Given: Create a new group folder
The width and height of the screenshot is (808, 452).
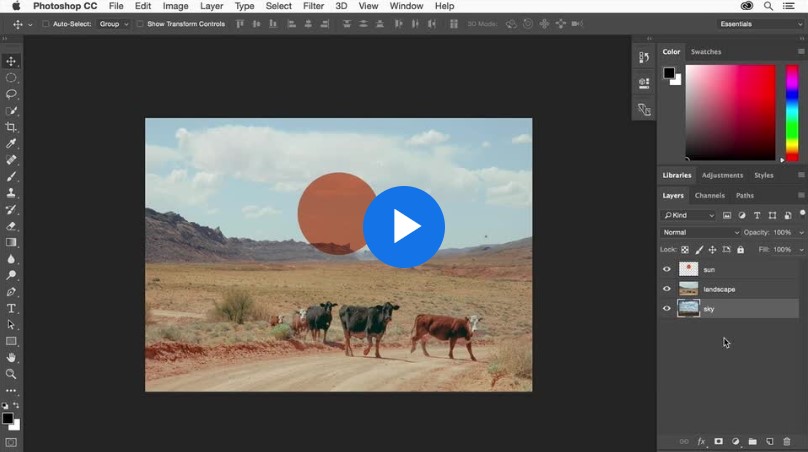Looking at the screenshot, I should (752, 441).
